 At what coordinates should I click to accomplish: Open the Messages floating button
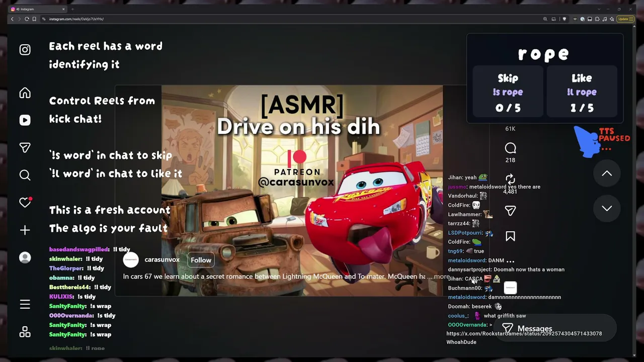554,329
